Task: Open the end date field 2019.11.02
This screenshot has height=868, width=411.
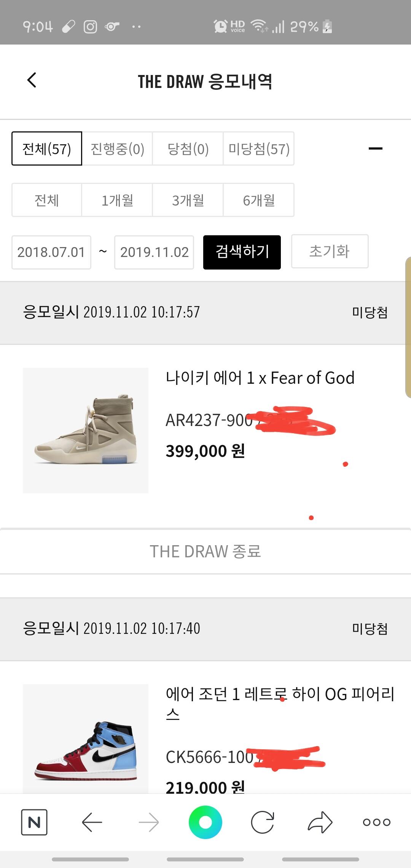Action: coord(154,252)
